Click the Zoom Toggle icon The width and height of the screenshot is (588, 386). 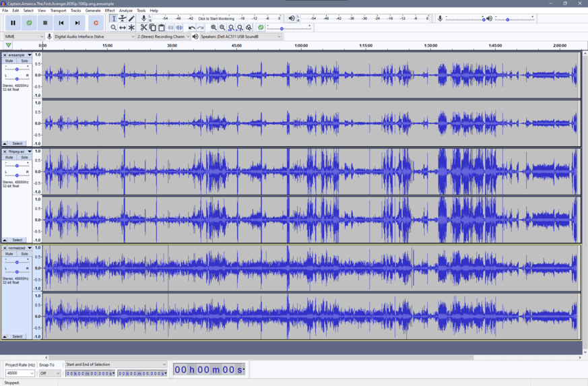point(249,28)
